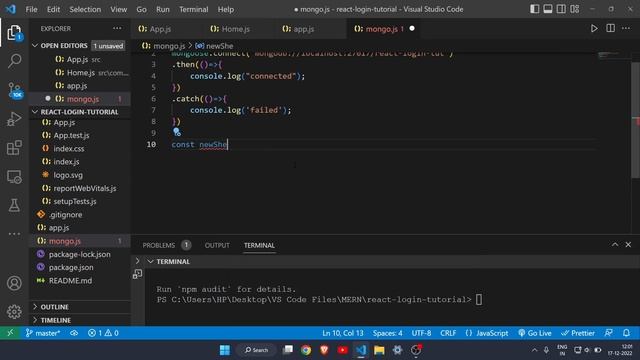Open the Testing flask view
The image size is (640, 360).
click(14, 205)
